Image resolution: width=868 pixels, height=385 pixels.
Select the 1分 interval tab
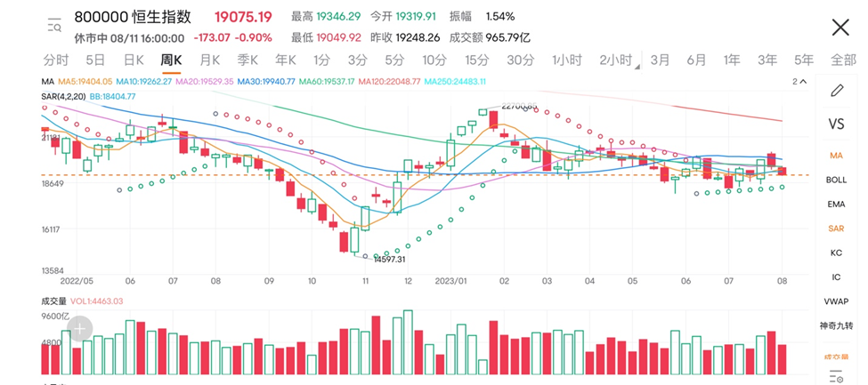coord(322,60)
